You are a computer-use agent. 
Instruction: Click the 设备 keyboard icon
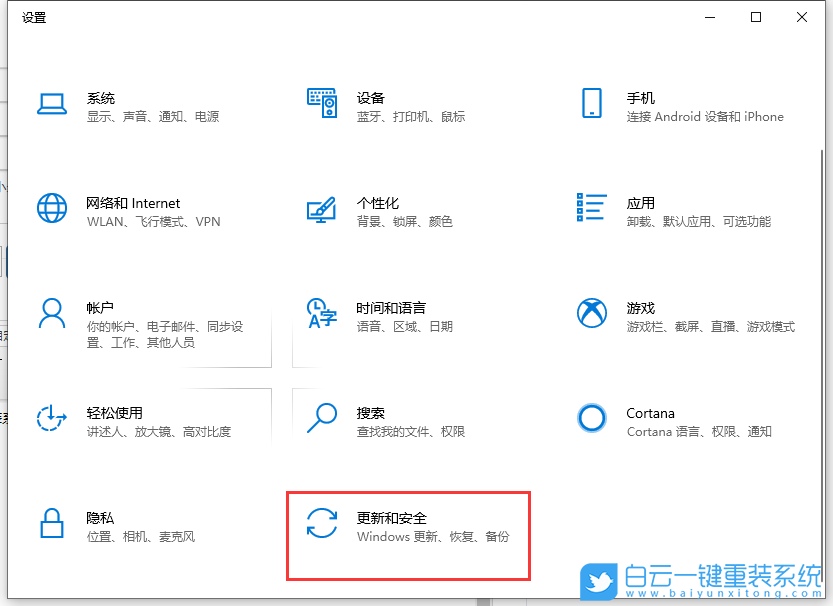coord(321,102)
